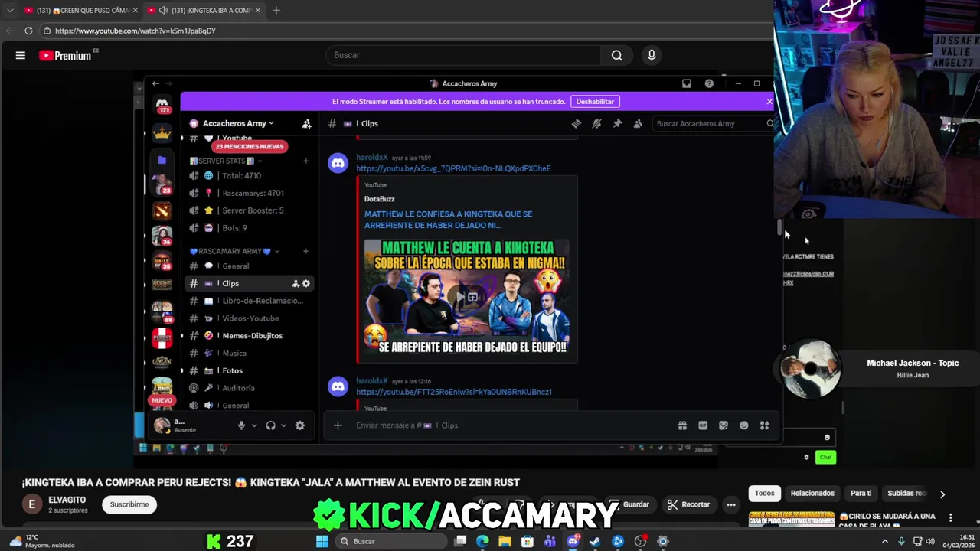
Task: Open threads icon in Clips header
Action: pos(576,123)
